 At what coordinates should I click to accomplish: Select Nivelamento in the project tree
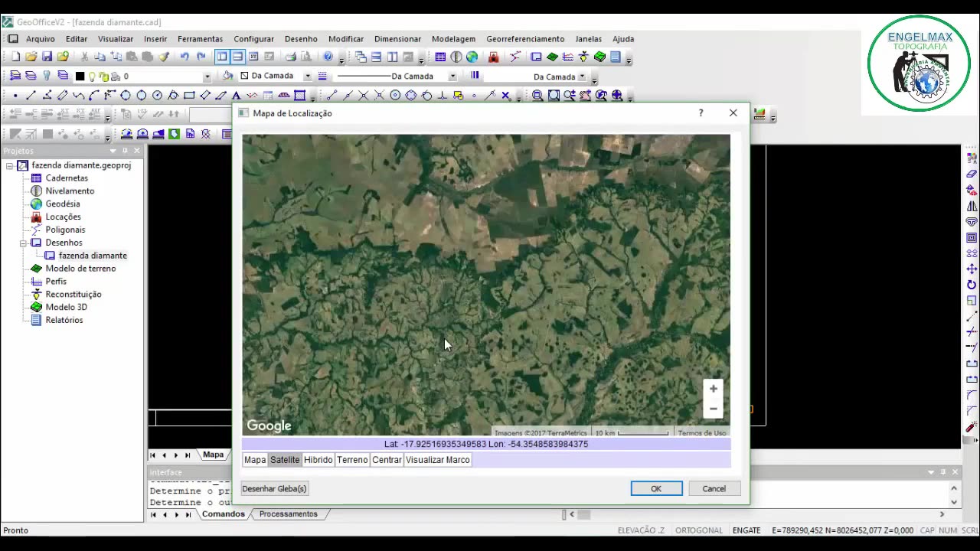(70, 191)
